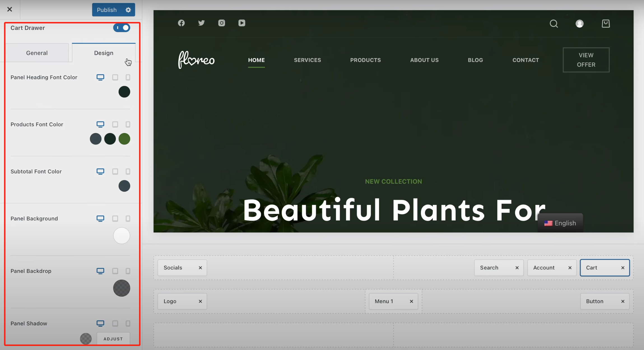Toggle the Cart Drawer switch off
The image size is (644, 350).
click(x=122, y=28)
